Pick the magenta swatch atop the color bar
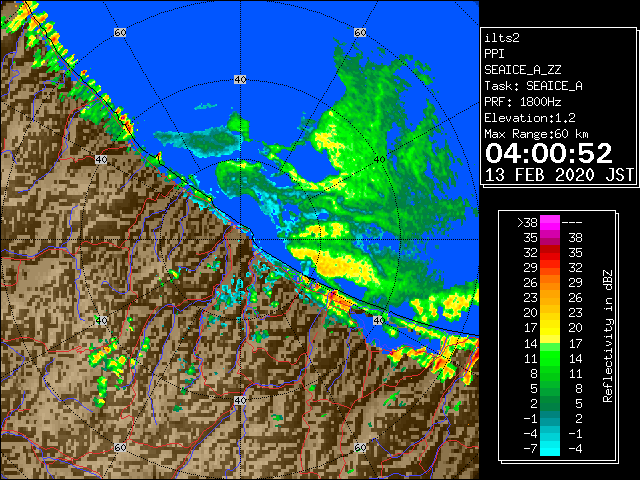Viewport: 640px width, 480px height. point(550,223)
